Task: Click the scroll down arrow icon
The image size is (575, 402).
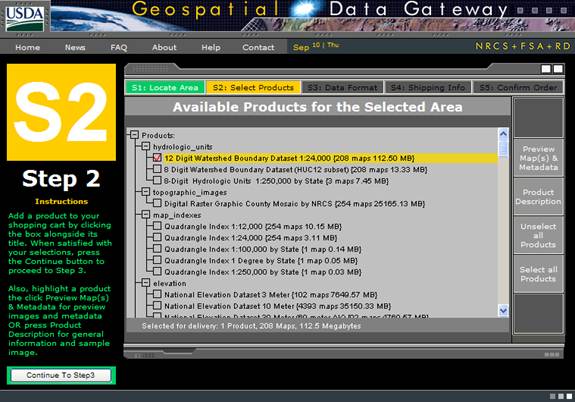Action: pyautogui.click(x=503, y=310)
